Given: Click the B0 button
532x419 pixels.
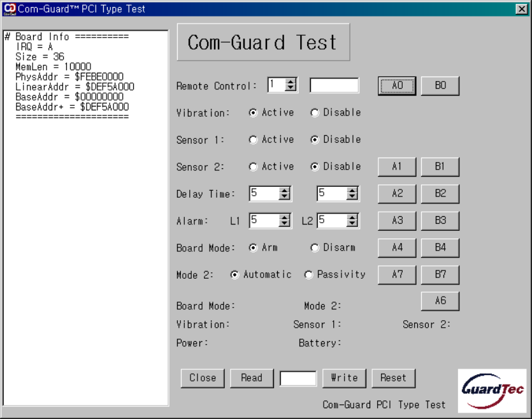Looking at the screenshot, I should click(440, 85).
